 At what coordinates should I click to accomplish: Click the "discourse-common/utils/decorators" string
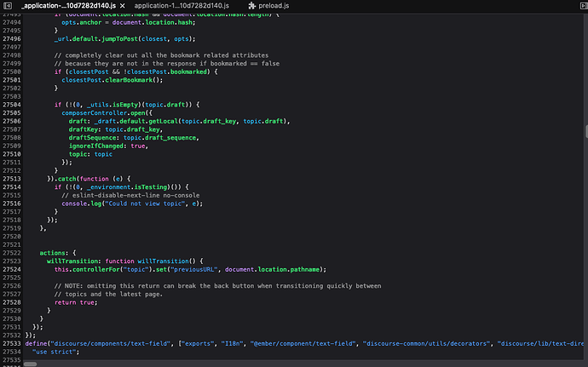click(x=426, y=344)
